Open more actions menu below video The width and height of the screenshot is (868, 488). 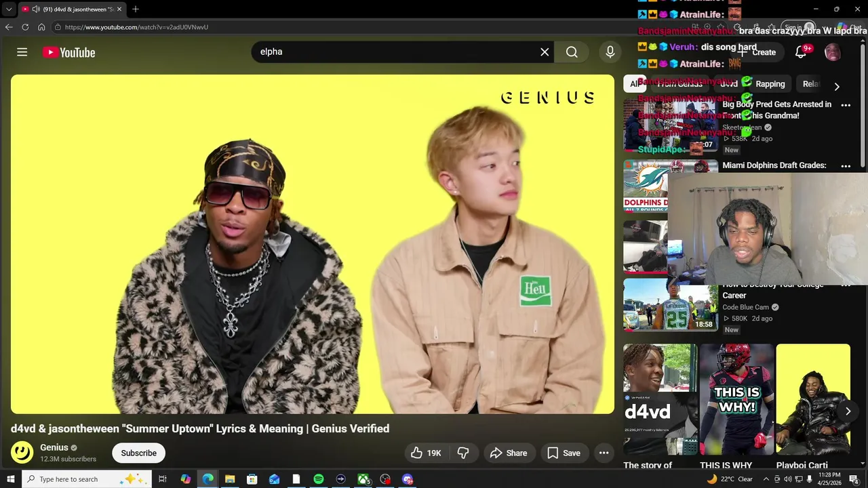click(604, 453)
